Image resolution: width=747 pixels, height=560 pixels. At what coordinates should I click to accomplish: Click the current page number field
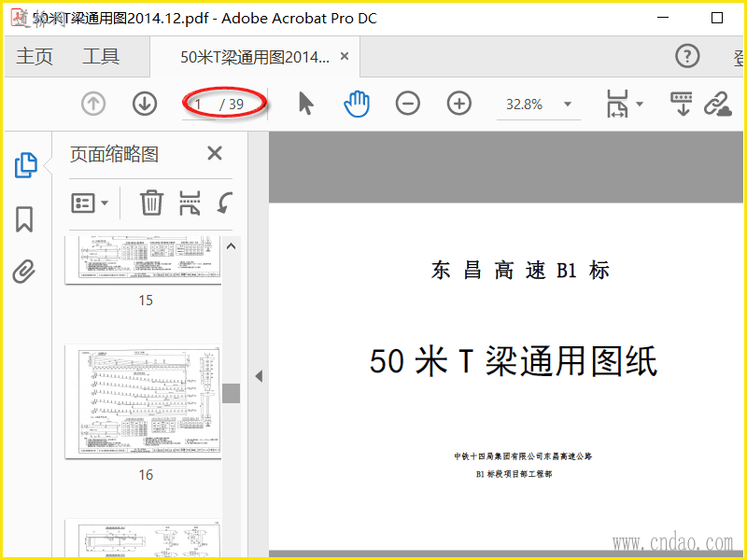[199, 105]
